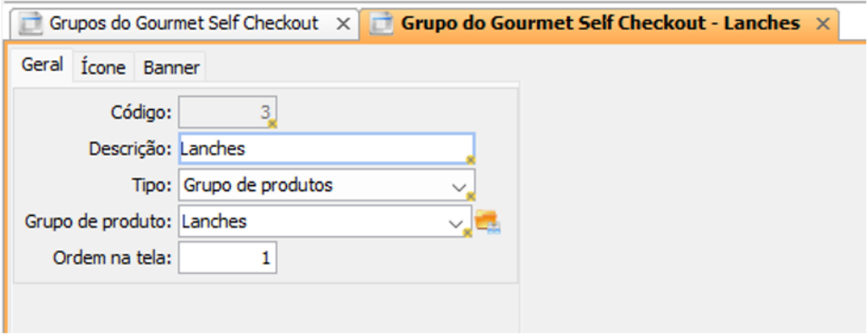Viewport: 868px width, 335px height.
Task: Expand the Grupo de produto dropdown arrow
Action: (x=455, y=223)
